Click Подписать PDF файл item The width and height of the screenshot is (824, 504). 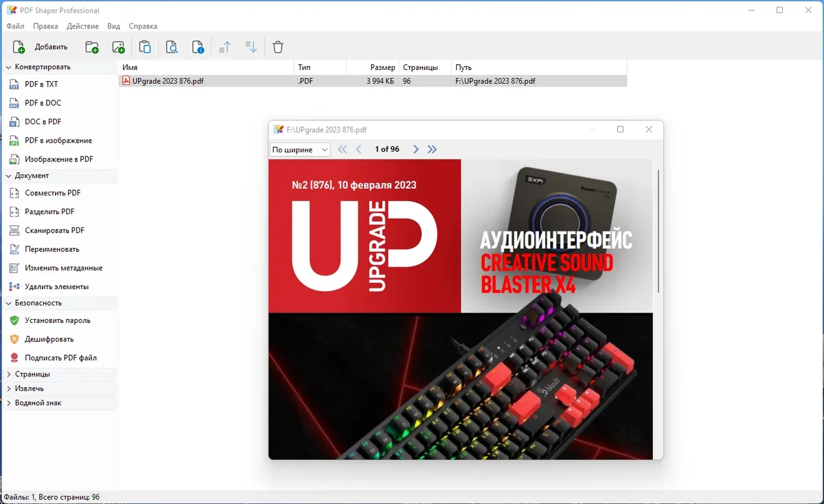[59, 358]
